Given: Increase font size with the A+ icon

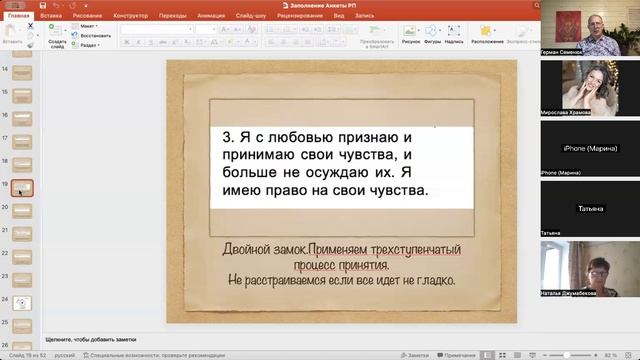Looking at the screenshot, I should pos(225,29).
